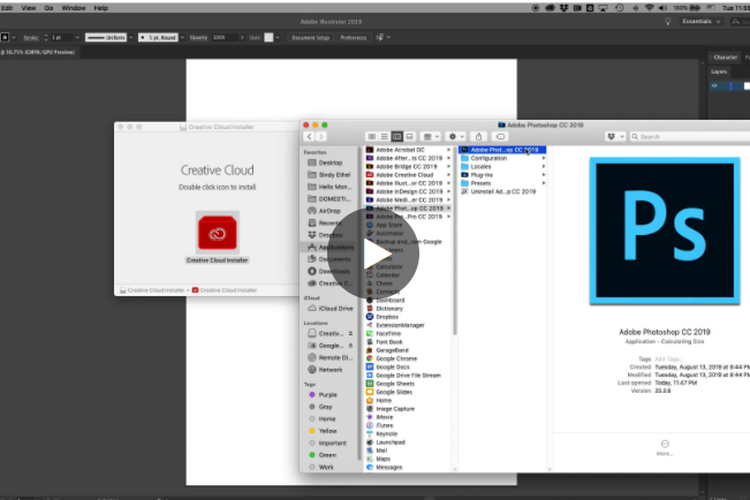Switch to the Character panel tab
Screen dimensions: 750x500
click(x=725, y=57)
